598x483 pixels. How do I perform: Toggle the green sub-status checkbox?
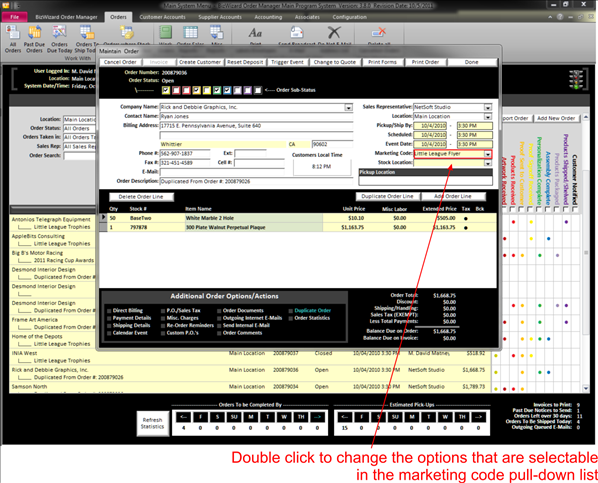tap(217, 90)
